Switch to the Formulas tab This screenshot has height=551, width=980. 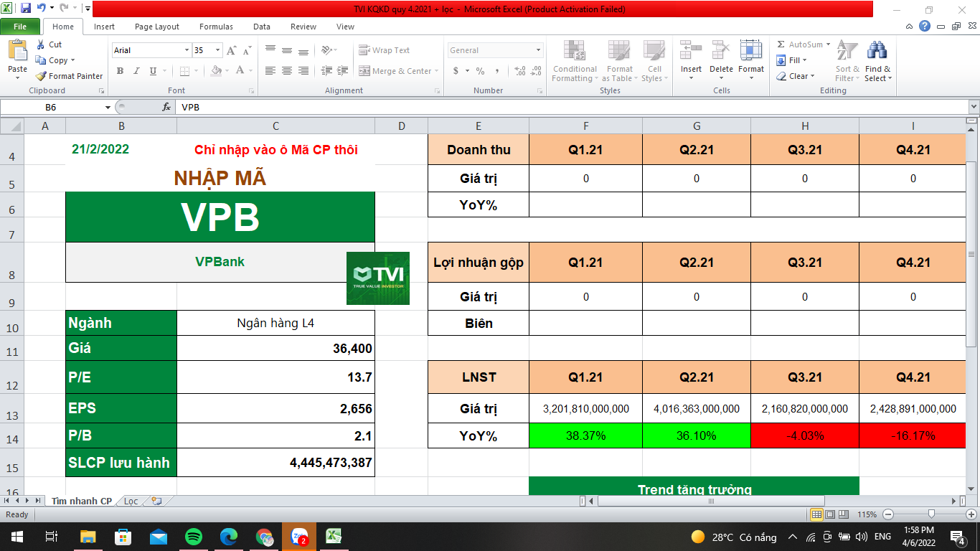pos(216,27)
